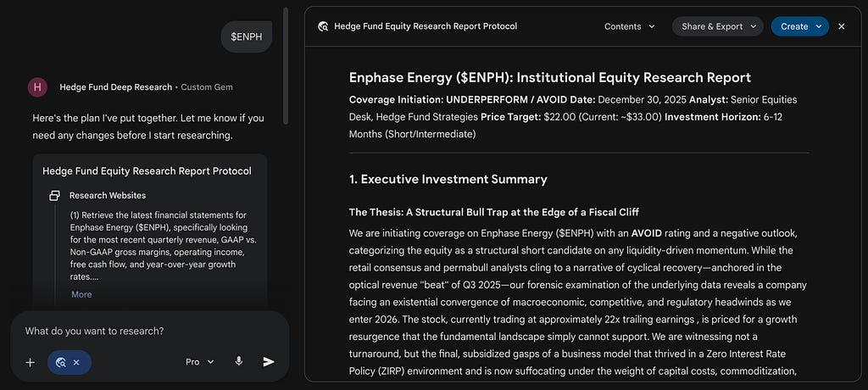Viewport: 868px width, 390px height.
Task: Click the Research Websites icon in plan card
Action: (54, 196)
